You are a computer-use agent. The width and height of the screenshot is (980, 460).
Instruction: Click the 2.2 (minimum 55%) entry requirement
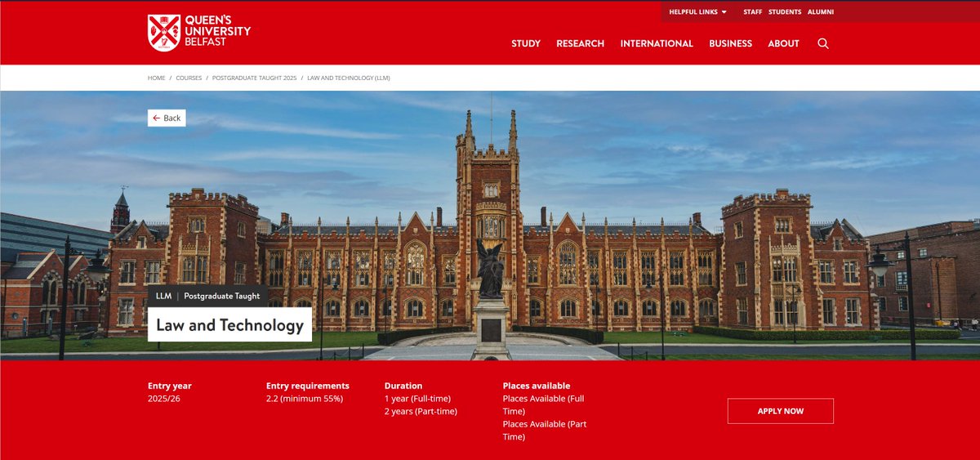click(305, 399)
